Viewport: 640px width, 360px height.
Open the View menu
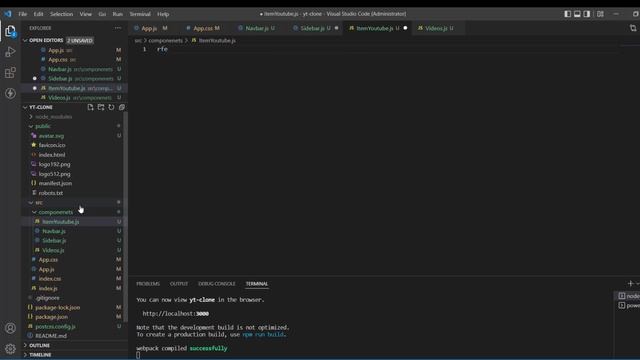(x=85, y=14)
